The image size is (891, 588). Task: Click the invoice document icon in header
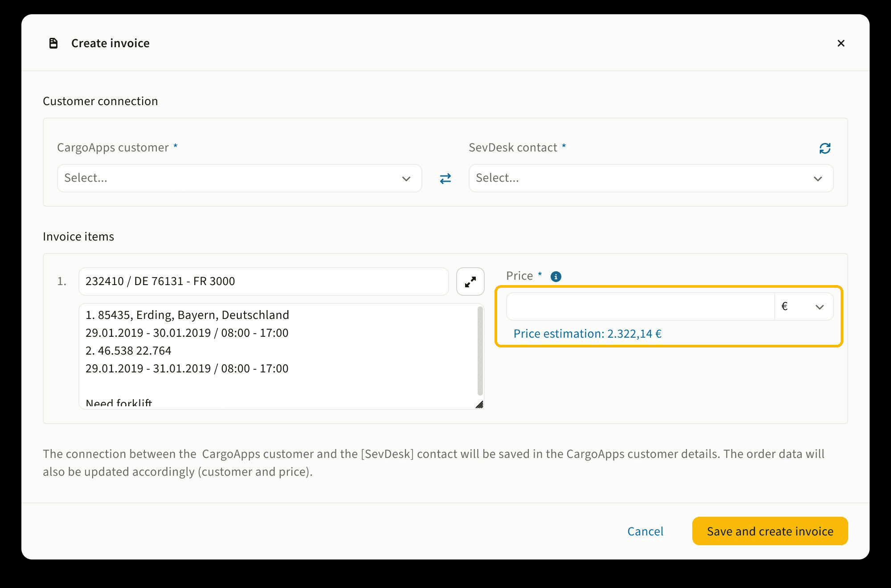pos(53,43)
